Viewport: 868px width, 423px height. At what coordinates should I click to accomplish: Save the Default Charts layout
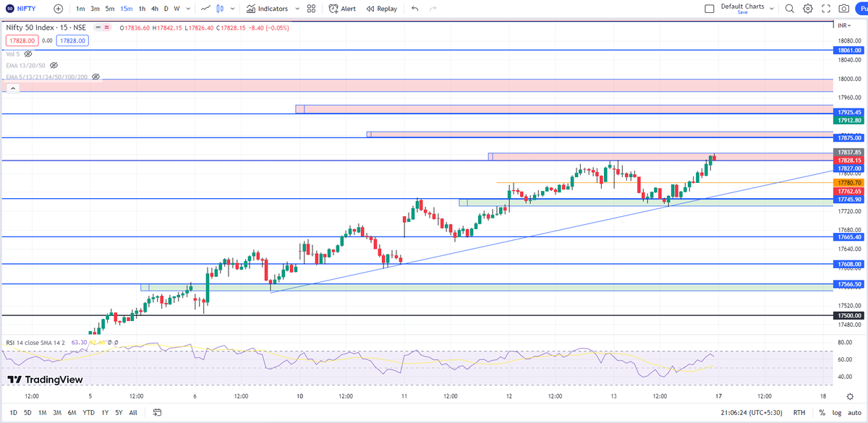742,12
